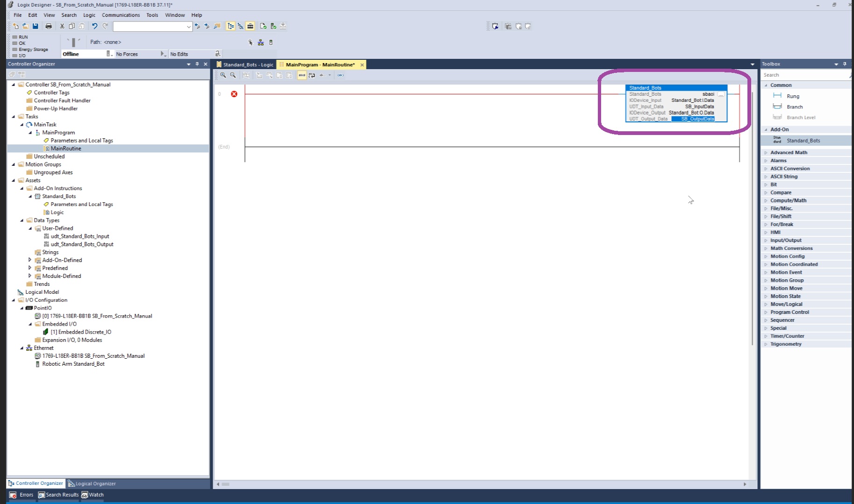Toggle the Toolbox briefcase toolbar button

(x=251, y=26)
